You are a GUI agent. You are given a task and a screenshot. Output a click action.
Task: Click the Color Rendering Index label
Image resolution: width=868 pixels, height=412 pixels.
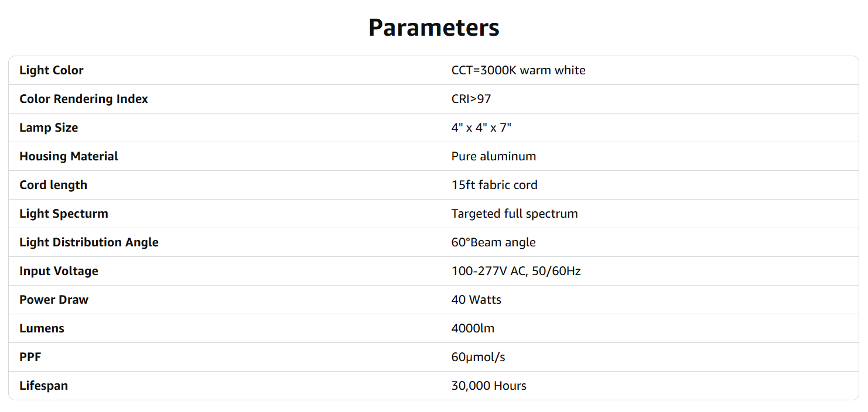(x=84, y=99)
